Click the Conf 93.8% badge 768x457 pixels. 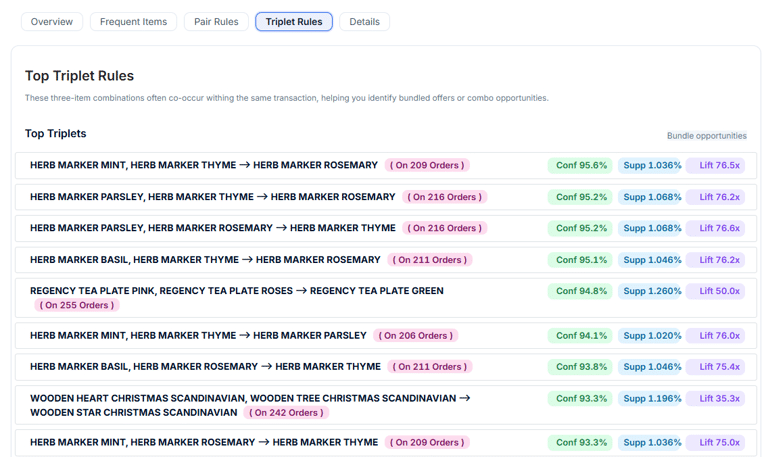(x=581, y=367)
